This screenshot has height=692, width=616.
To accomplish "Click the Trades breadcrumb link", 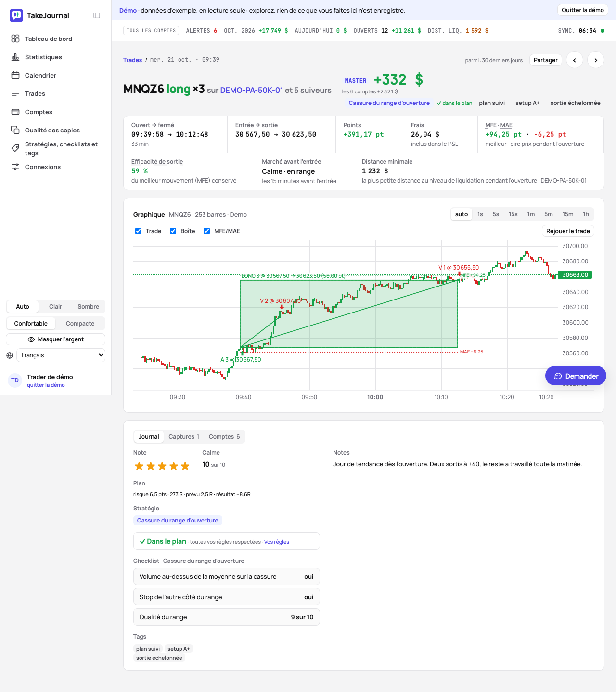I will tap(132, 60).
